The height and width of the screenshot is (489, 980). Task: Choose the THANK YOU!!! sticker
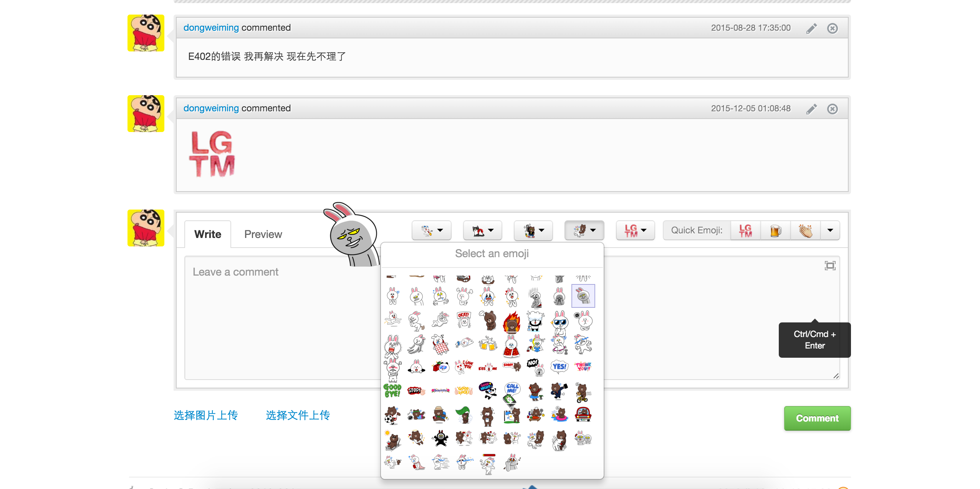coord(583,367)
